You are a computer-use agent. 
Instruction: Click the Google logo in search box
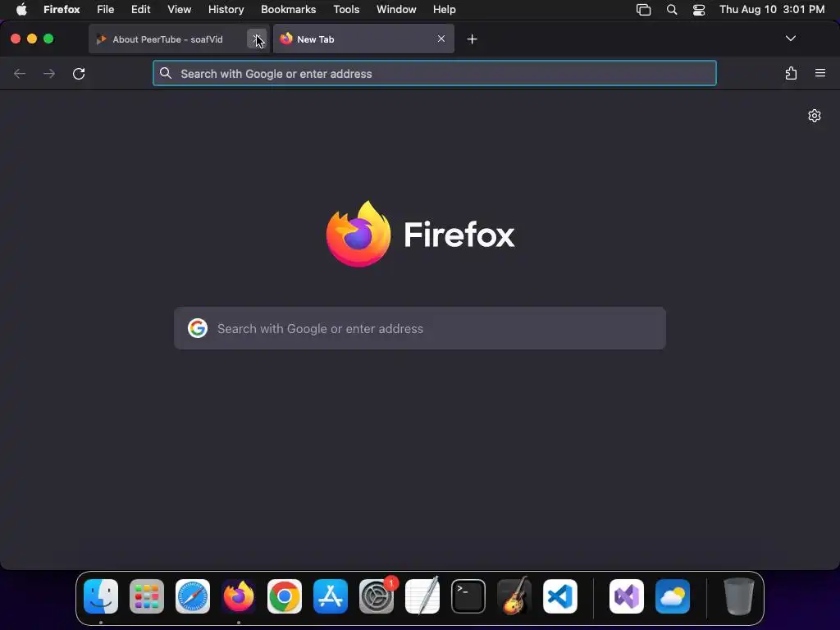pyautogui.click(x=198, y=328)
